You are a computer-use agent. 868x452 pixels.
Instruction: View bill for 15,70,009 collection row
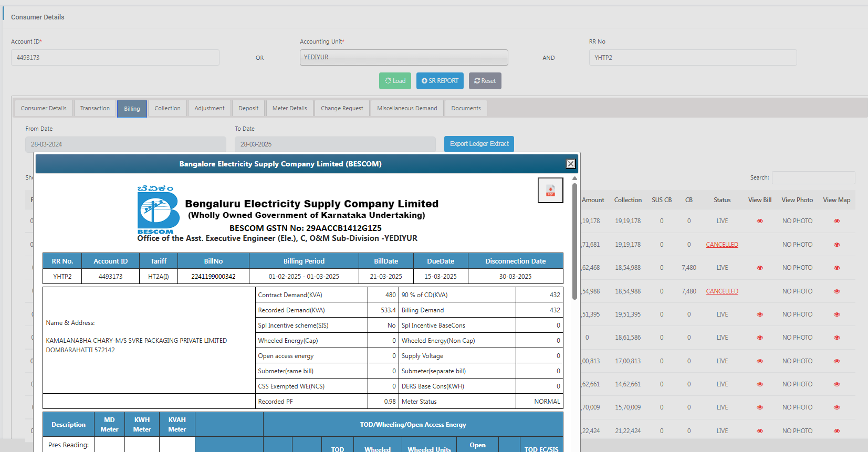[x=760, y=407]
